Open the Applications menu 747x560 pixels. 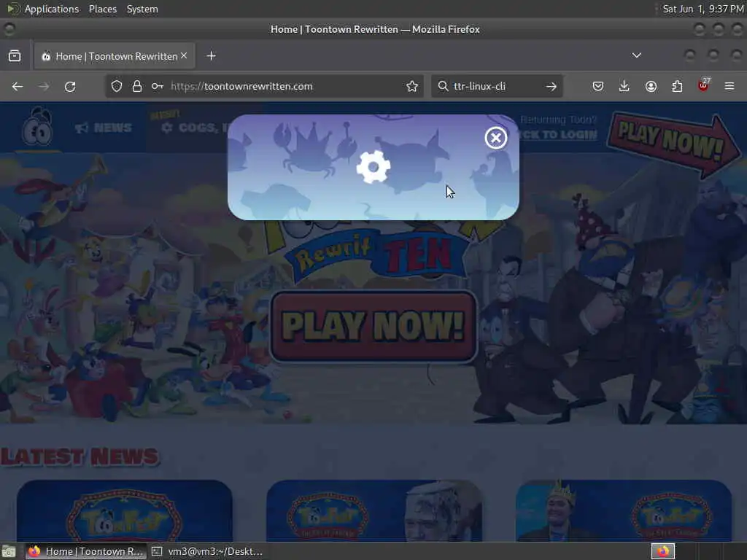(52, 9)
